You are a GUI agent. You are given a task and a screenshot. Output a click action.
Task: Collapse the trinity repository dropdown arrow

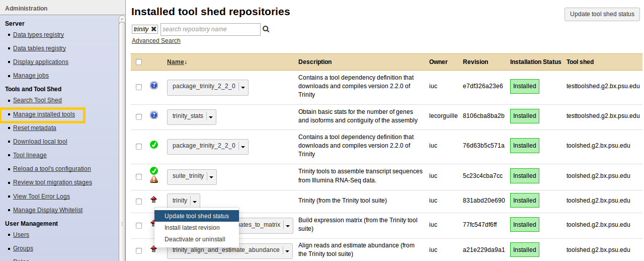click(x=195, y=202)
